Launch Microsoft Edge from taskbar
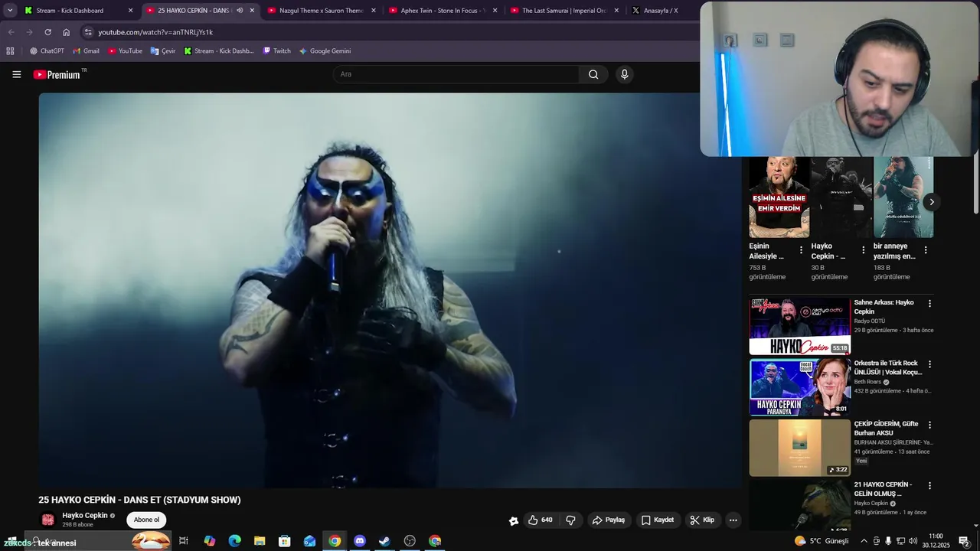 (234, 541)
